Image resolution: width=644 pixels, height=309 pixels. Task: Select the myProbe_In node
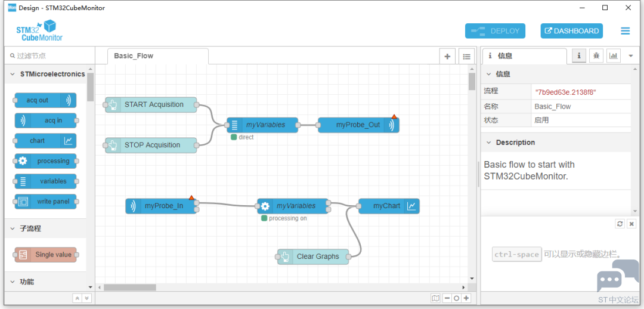pyautogui.click(x=161, y=206)
